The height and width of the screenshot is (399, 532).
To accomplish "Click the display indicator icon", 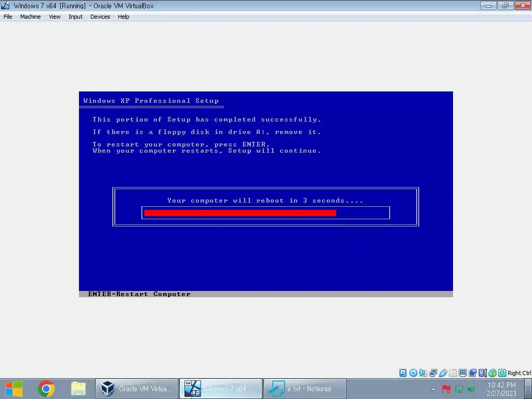I will [x=462, y=373].
